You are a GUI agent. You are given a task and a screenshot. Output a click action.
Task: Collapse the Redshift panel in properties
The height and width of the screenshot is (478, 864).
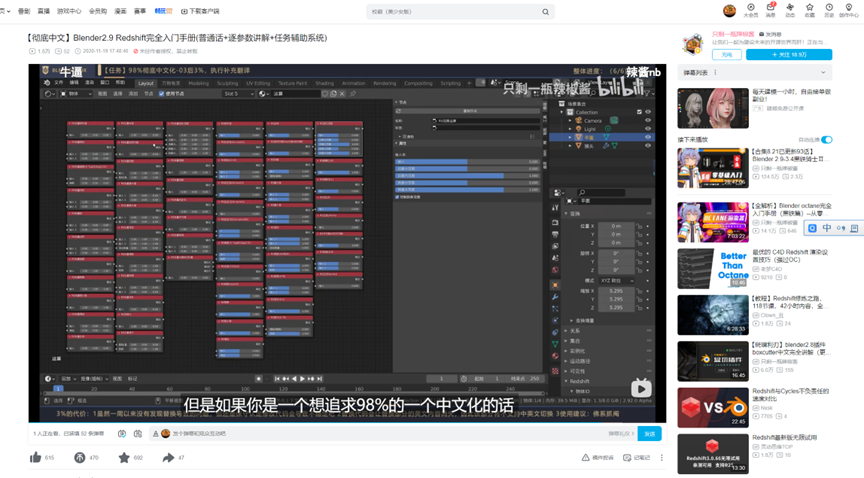[x=566, y=381]
